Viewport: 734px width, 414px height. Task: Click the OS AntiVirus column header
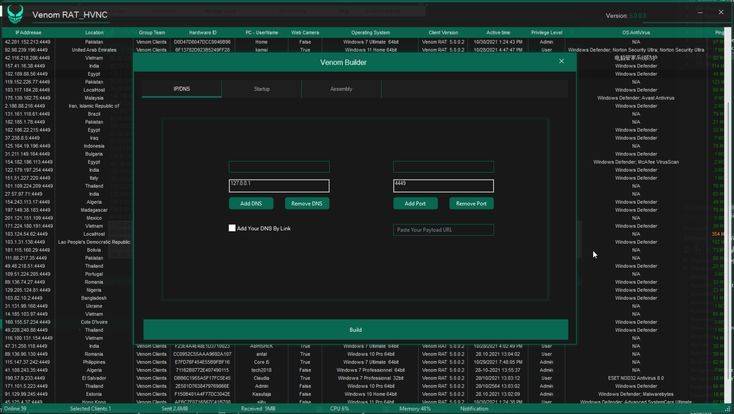click(x=636, y=33)
